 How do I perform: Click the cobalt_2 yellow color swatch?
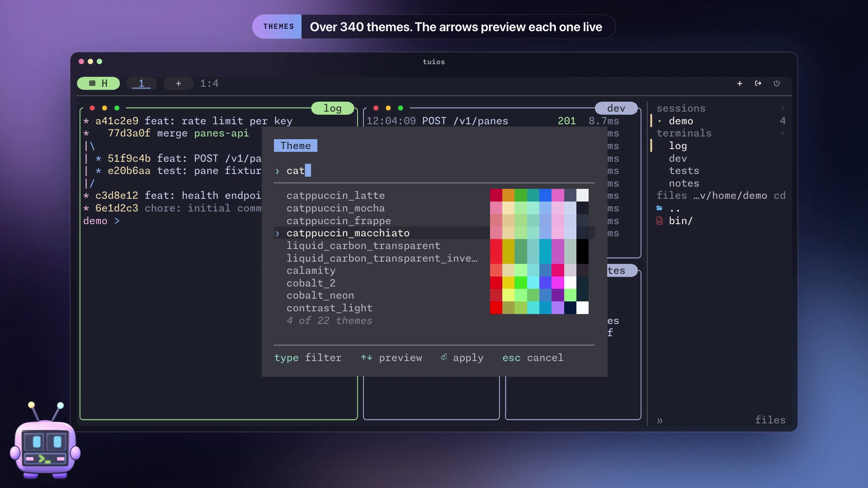509,283
